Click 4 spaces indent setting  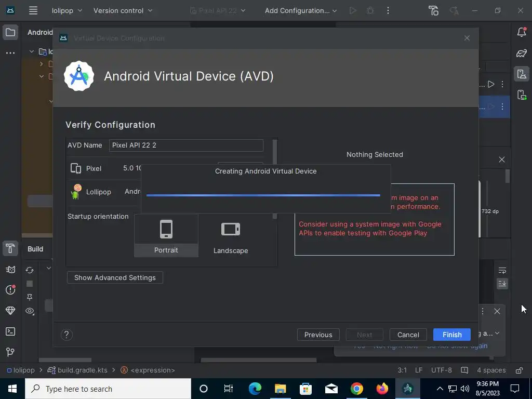(491, 370)
